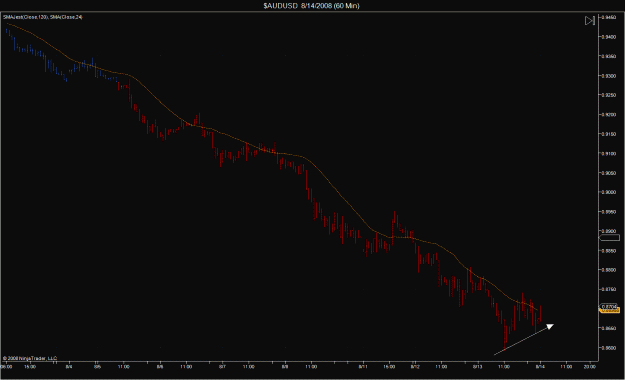Image resolution: width=625 pixels, height=380 pixels.
Task: Click the SMA(Close,24) indicator label
Action: pos(66,17)
